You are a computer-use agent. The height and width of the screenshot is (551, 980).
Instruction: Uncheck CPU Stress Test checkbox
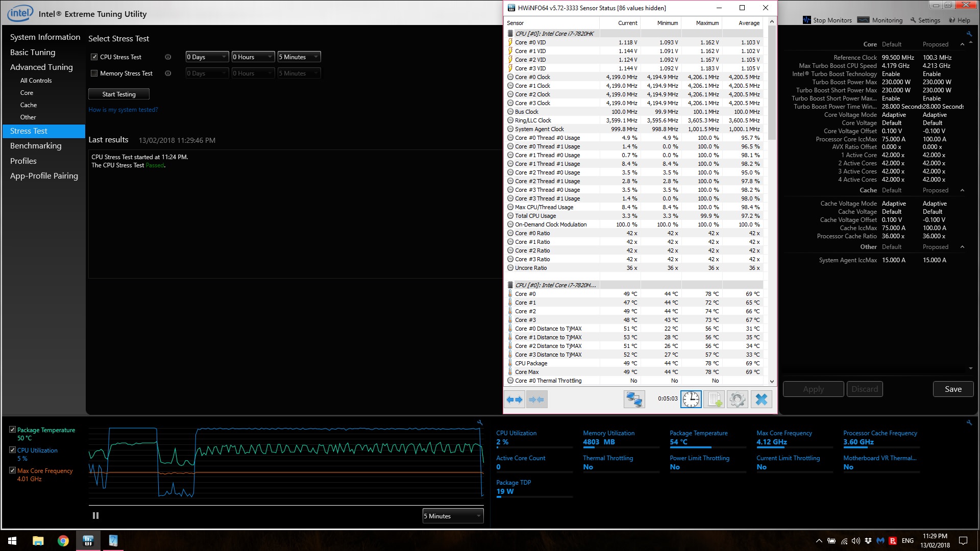94,57
